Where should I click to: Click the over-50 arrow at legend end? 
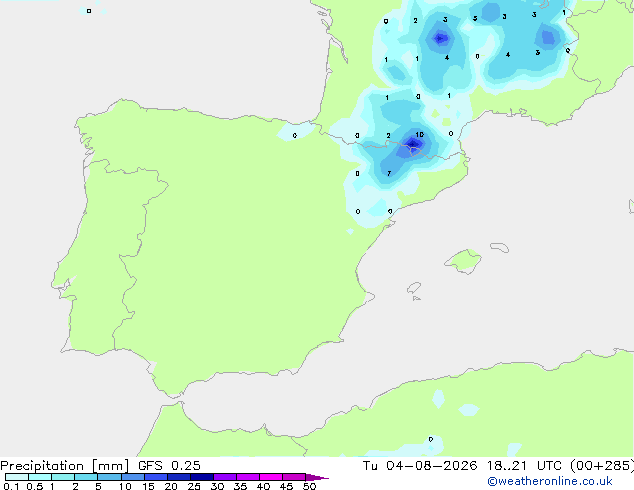(317, 477)
